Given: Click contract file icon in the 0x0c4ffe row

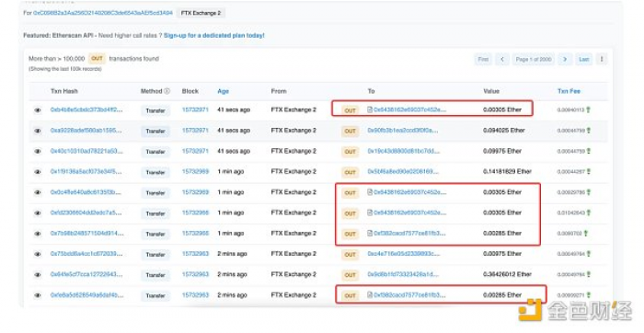Looking at the screenshot, I should [370, 191].
